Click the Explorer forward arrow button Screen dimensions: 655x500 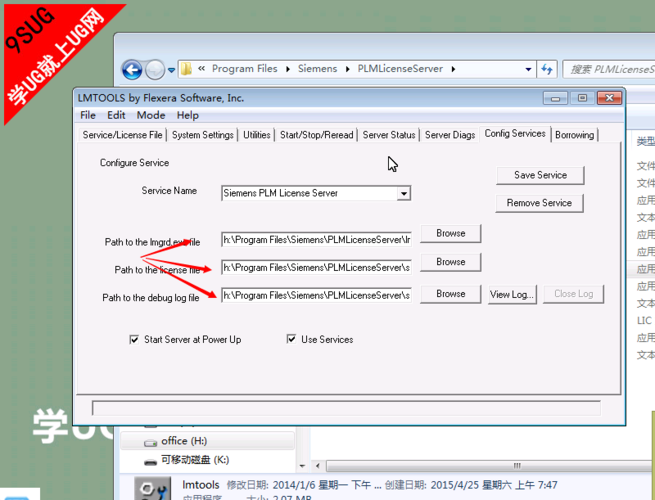coord(155,69)
